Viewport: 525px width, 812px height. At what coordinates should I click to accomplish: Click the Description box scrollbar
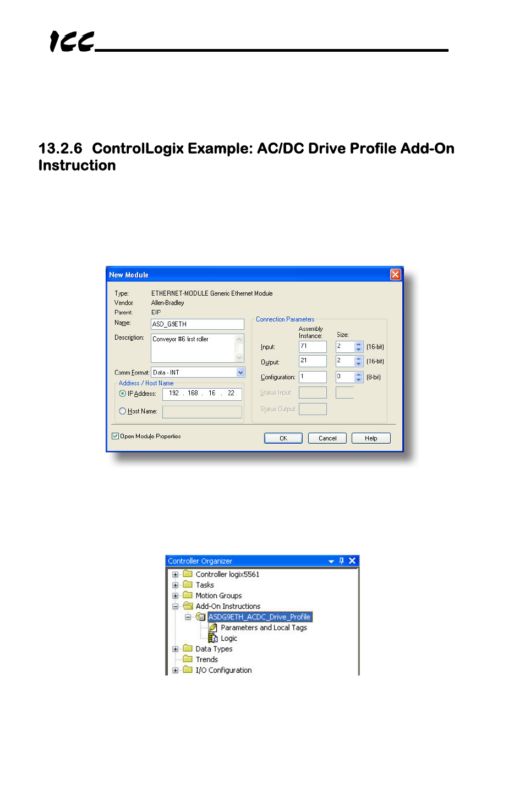click(x=239, y=348)
